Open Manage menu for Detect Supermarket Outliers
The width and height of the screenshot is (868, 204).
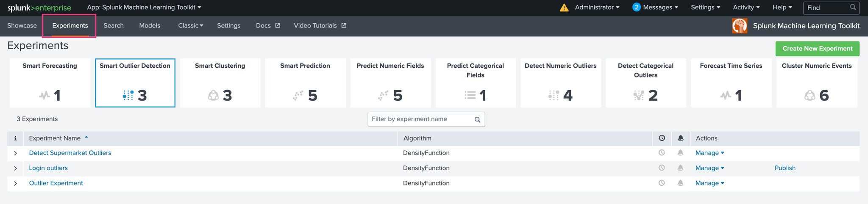coord(710,153)
